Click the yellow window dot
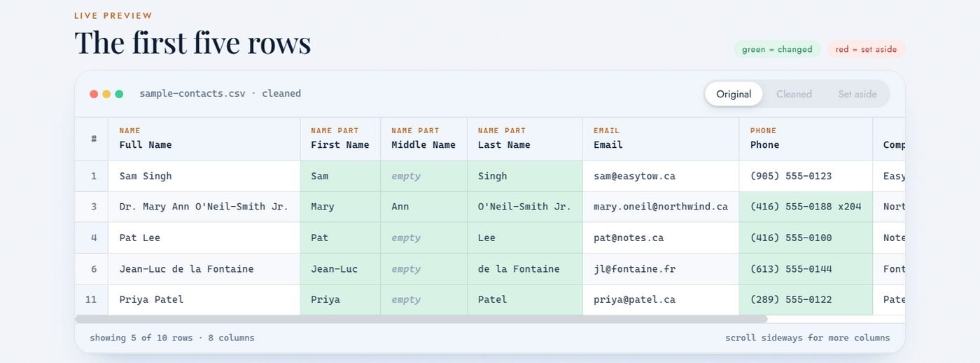This screenshot has height=363, width=980. pyautogui.click(x=106, y=94)
